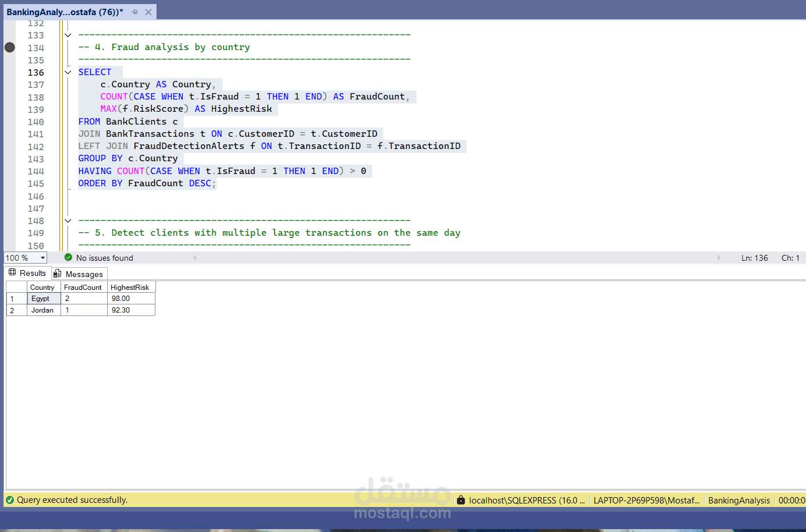The width and height of the screenshot is (806, 532).
Task: Pin the BankingAnaly query tab
Action: tap(135, 12)
